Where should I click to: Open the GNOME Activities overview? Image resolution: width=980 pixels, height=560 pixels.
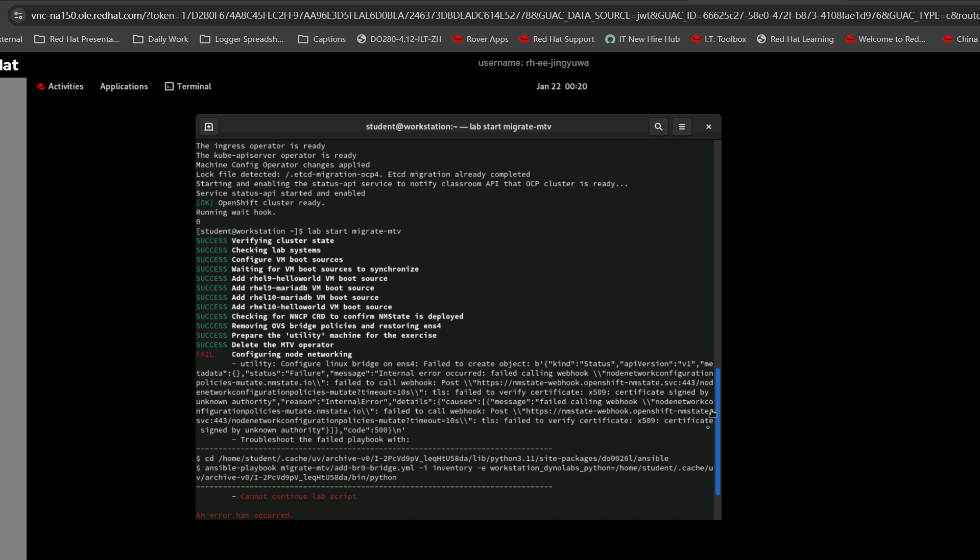(60, 86)
